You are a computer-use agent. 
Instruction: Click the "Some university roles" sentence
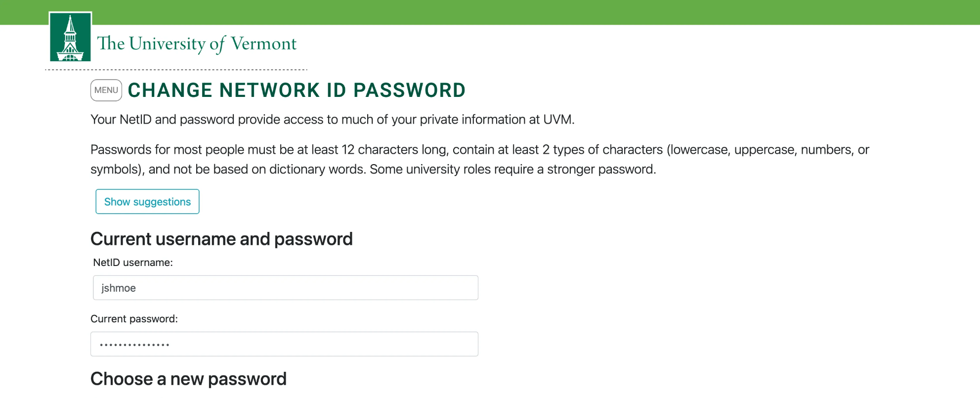(x=512, y=170)
